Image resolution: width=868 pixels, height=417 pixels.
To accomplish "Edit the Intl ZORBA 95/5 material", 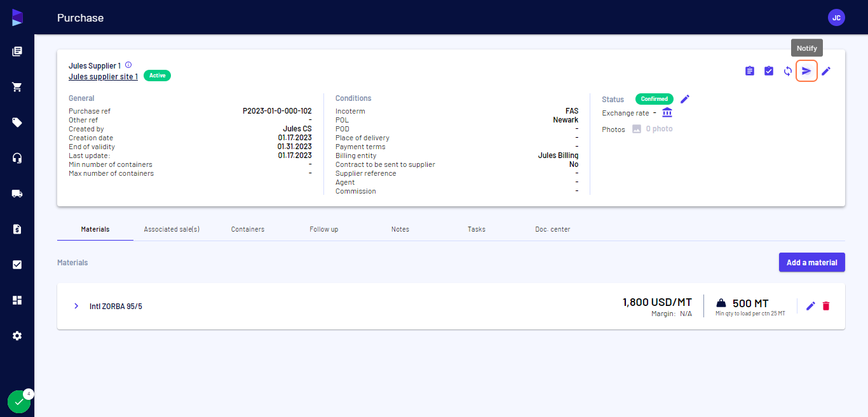I will tap(811, 306).
